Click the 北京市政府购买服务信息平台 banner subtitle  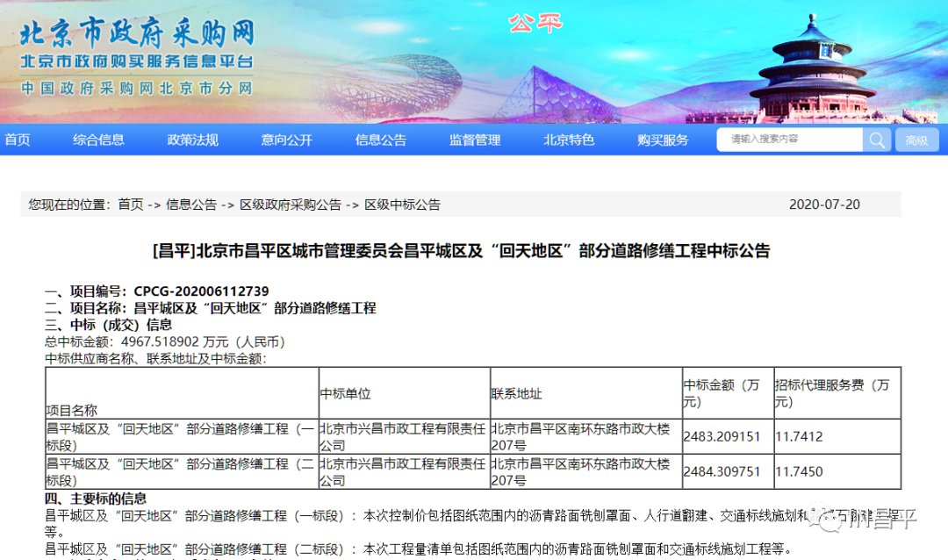[x=137, y=61]
